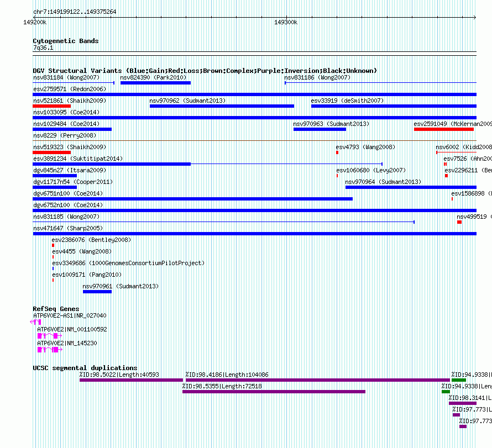Screen dimensions: 492x448
Task: Click the 7q36.1 cytogenetic band label
Action: [43, 48]
